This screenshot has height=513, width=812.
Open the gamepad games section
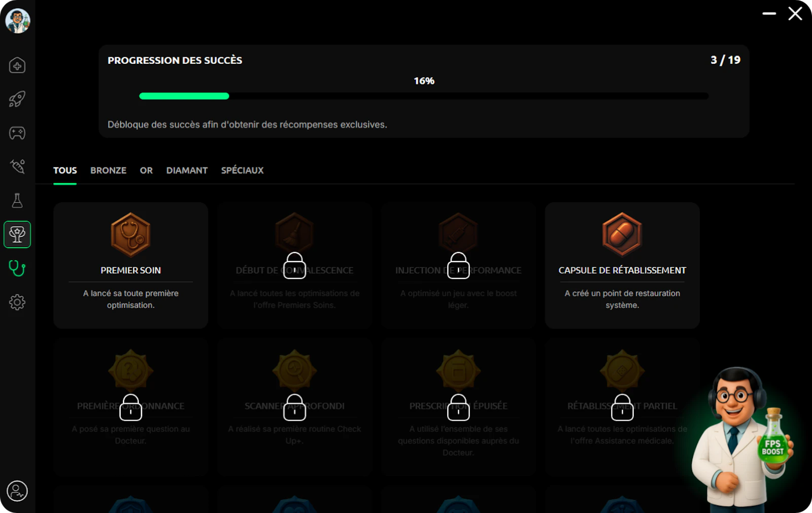(17, 133)
